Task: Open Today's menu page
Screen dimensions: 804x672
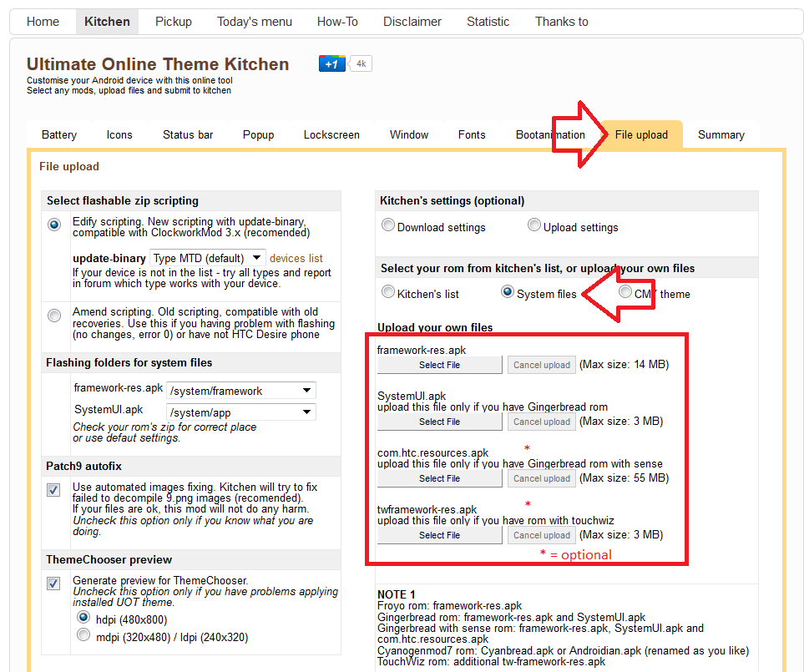Action: (255, 22)
